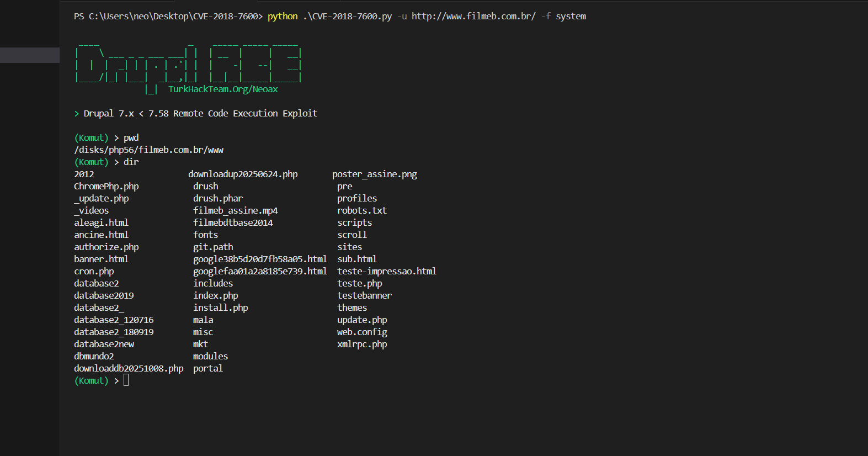Click the index.php file name
Image resolution: width=868 pixels, height=456 pixels.
[216, 296]
